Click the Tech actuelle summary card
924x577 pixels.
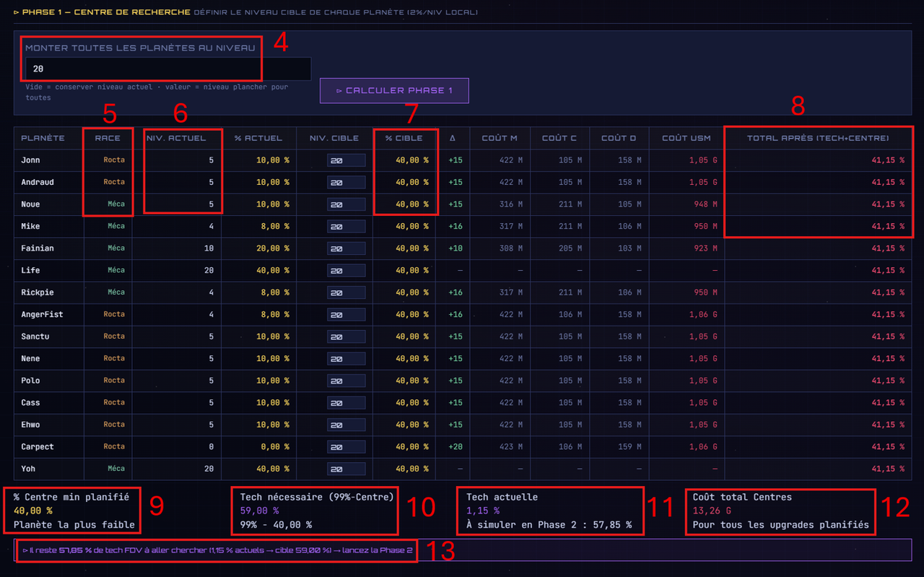coord(551,511)
